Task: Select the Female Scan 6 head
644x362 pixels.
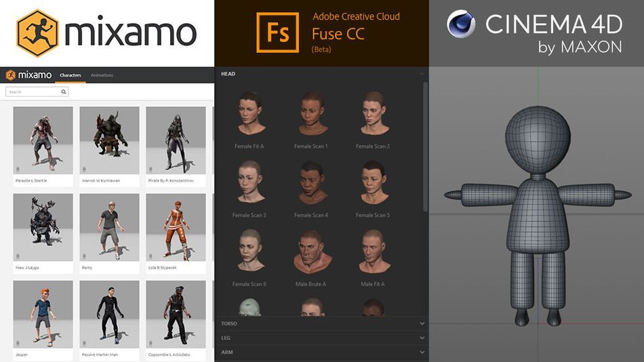Action: [x=249, y=252]
